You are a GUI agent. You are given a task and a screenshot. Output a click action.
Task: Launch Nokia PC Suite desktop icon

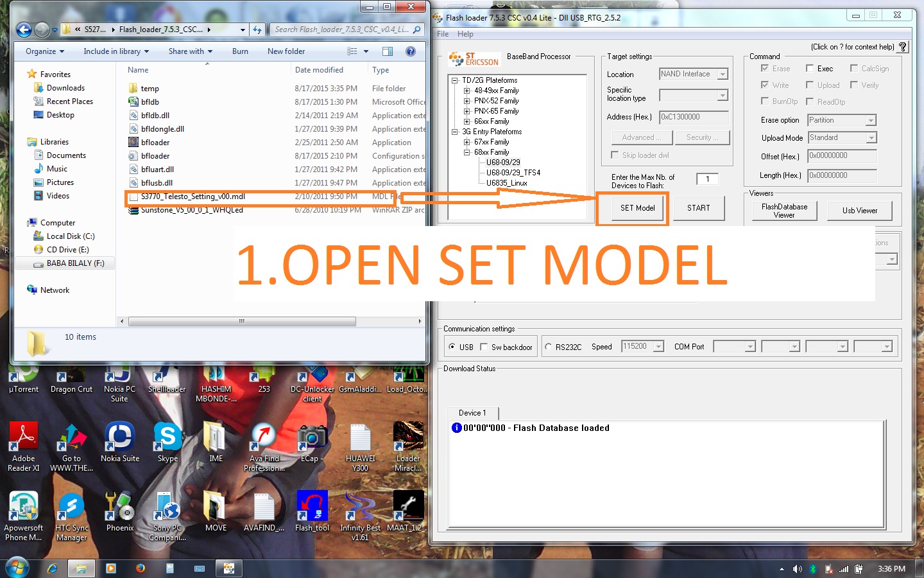(119, 384)
